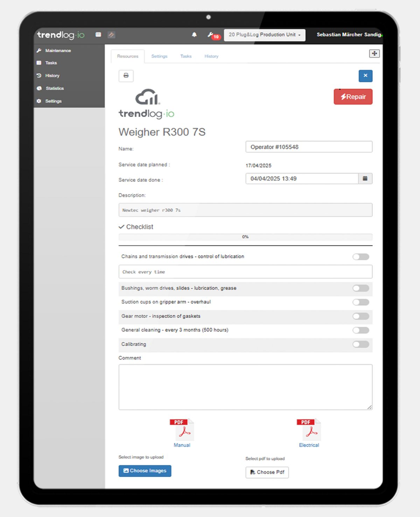Click the Choose Images button
This screenshot has width=420, height=517.
[x=145, y=471]
